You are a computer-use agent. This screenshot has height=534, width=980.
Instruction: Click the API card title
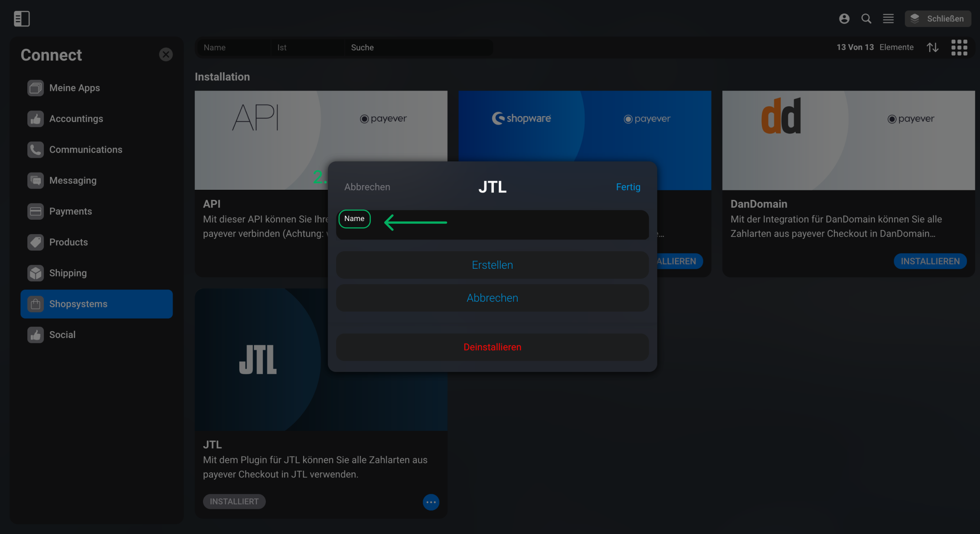click(212, 204)
